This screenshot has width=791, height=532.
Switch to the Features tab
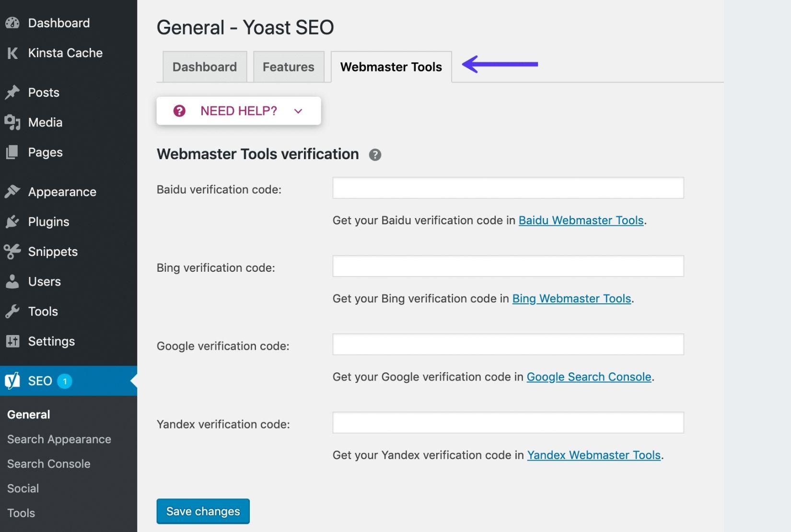[288, 67]
